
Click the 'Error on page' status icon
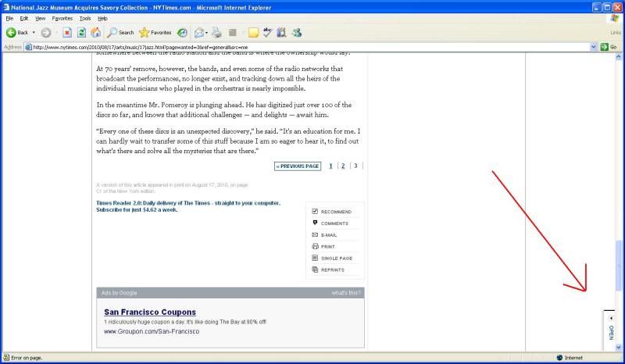click(6, 358)
